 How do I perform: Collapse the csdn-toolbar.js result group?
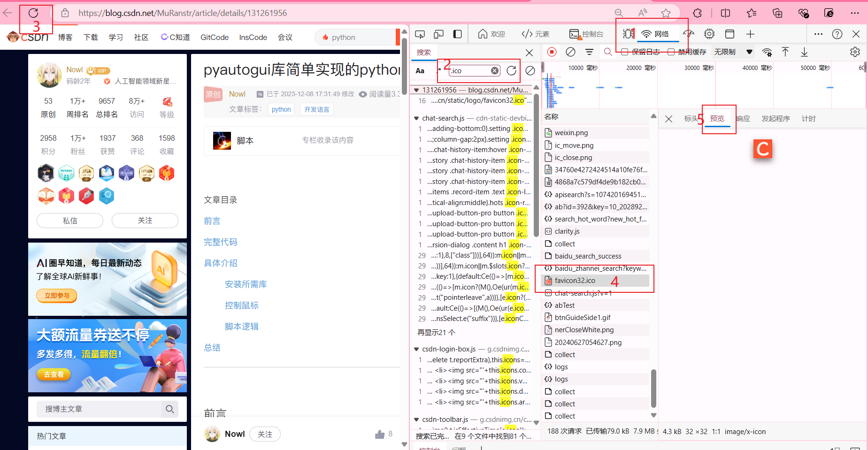click(x=416, y=419)
